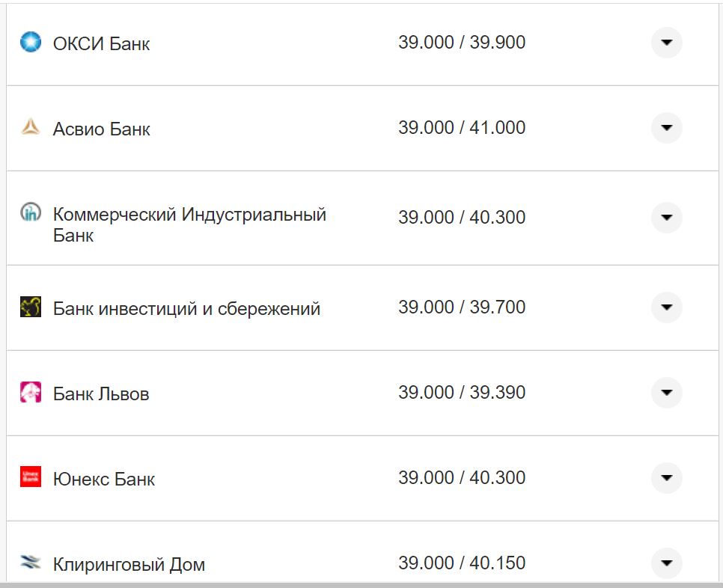Screen dimensions: 723x588
Task: Expand the Асвио Банк row
Action: click(x=665, y=128)
